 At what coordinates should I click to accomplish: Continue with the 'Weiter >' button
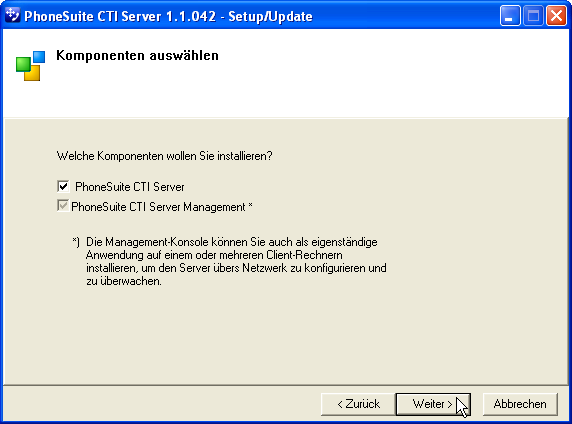(433, 404)
